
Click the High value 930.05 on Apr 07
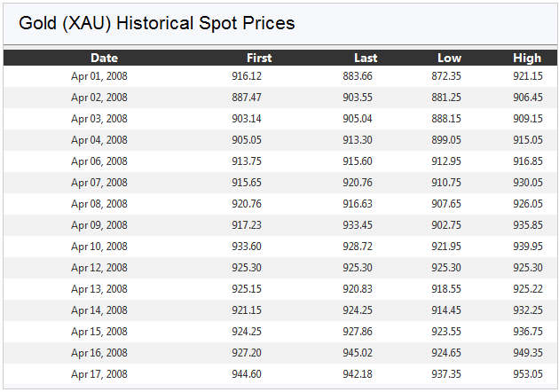[x=528, y=183]
